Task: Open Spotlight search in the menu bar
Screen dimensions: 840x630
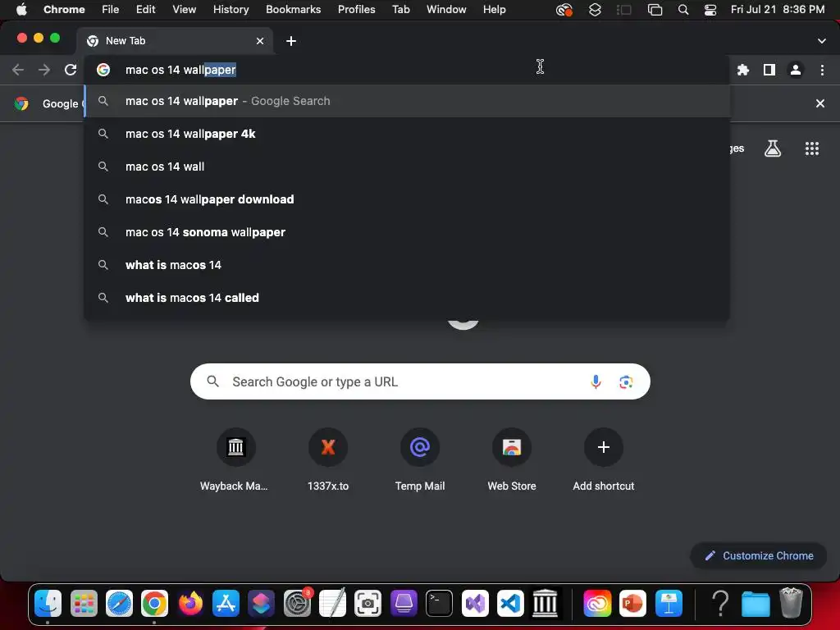Action: coord(683,9)
